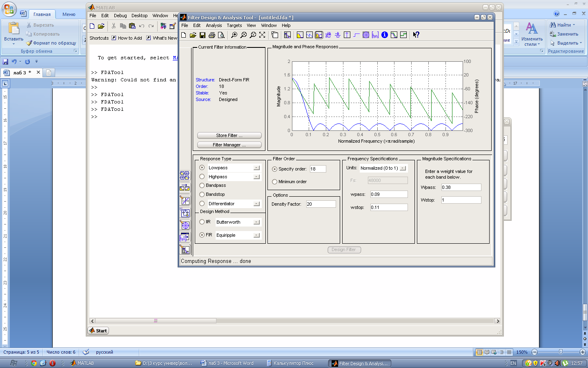Screen dimensions: 588x368
Task: Click the Store Filter button
Action: tap(229, 135)
